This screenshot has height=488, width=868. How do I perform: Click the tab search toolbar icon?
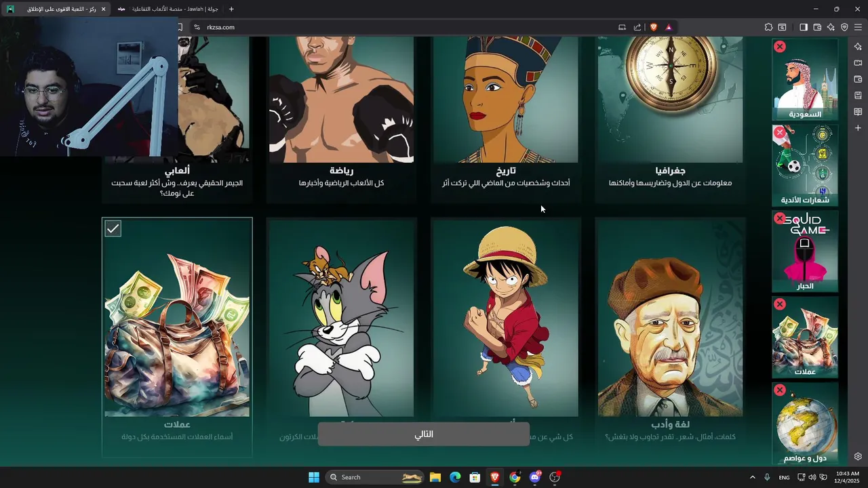[782, 27]
